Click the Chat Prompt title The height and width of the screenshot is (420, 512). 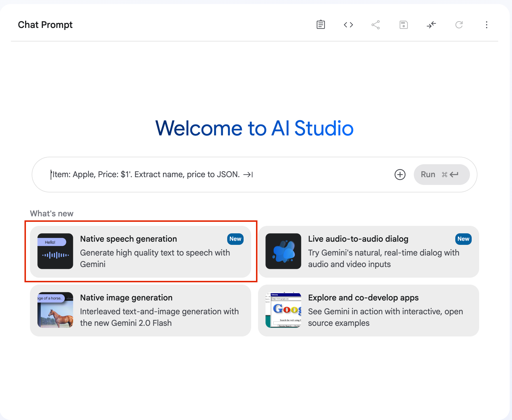45,25
